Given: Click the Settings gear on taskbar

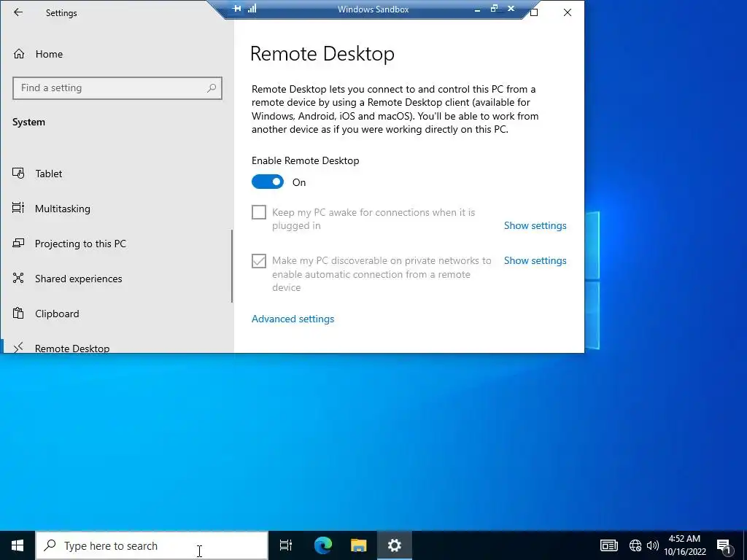Looking at the screenshot, I should [x=395, y=545].
